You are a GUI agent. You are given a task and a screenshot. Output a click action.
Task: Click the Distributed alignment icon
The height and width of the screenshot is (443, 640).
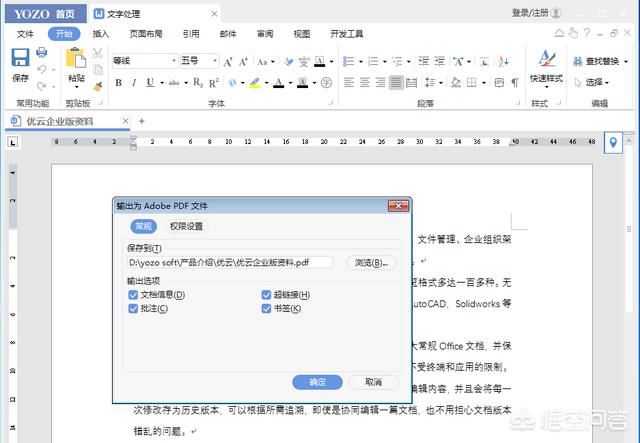click(x=412, y=83)
